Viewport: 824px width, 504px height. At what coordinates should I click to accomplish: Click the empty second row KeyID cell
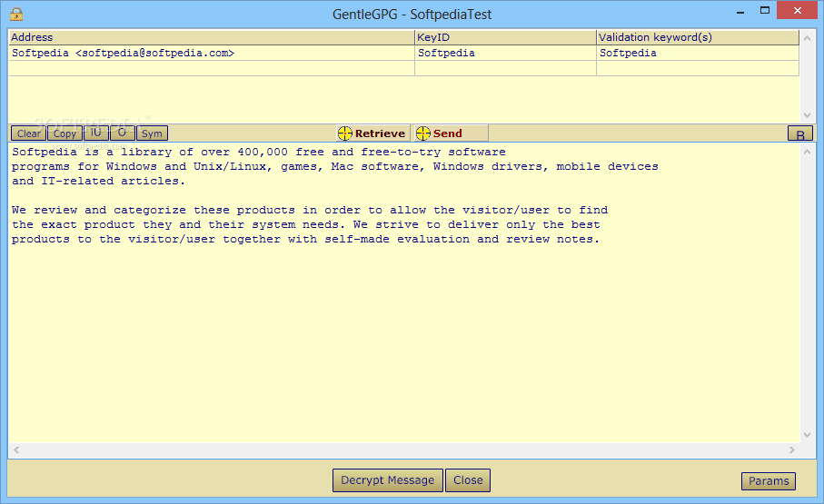pos(505,68)
